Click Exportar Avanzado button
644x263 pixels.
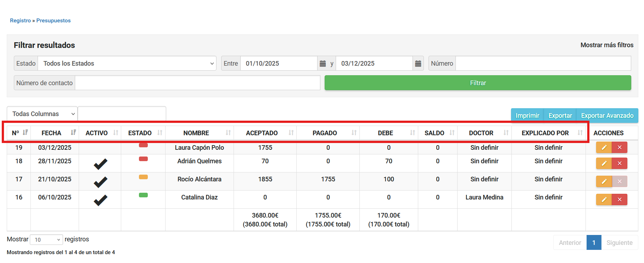pyautogui.click(x=607, y=116)
